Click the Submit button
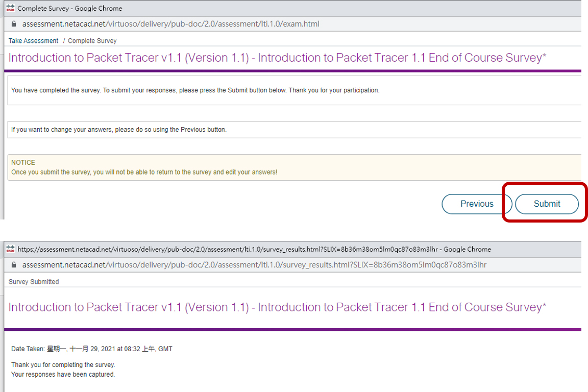 (x=547, y=204)
